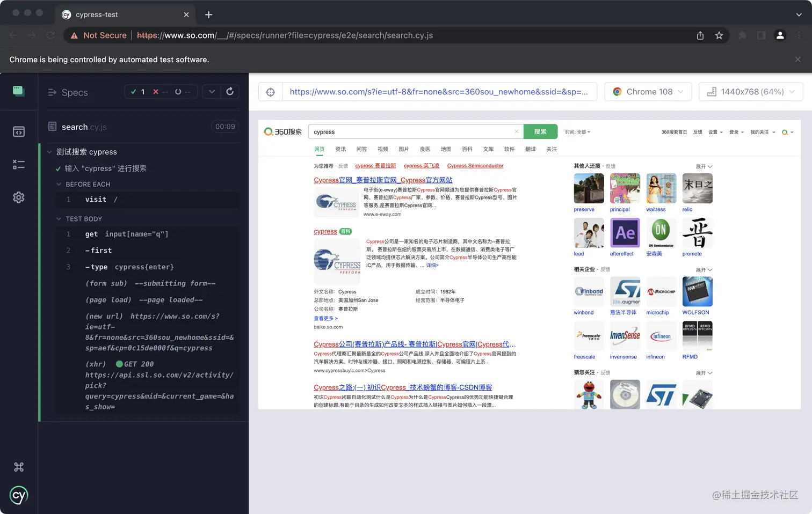Select the passed test 输入 cypress 进行搜索

[105, 168]
